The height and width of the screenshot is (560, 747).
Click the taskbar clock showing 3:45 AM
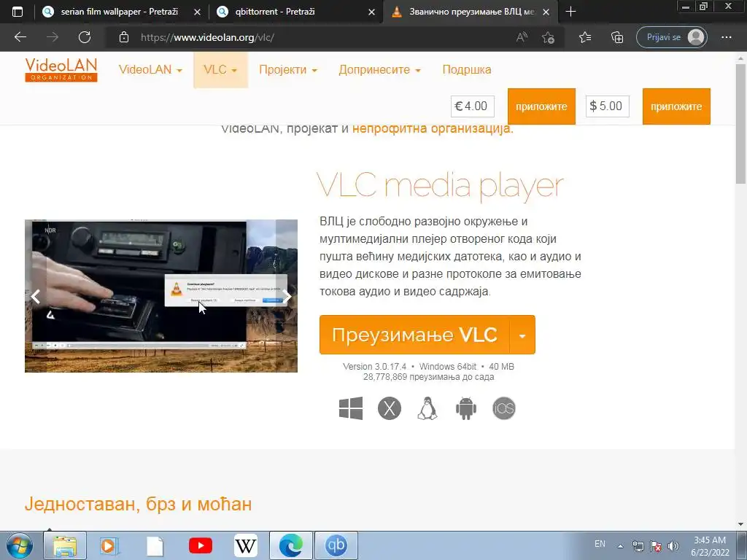tap(711, 546)
